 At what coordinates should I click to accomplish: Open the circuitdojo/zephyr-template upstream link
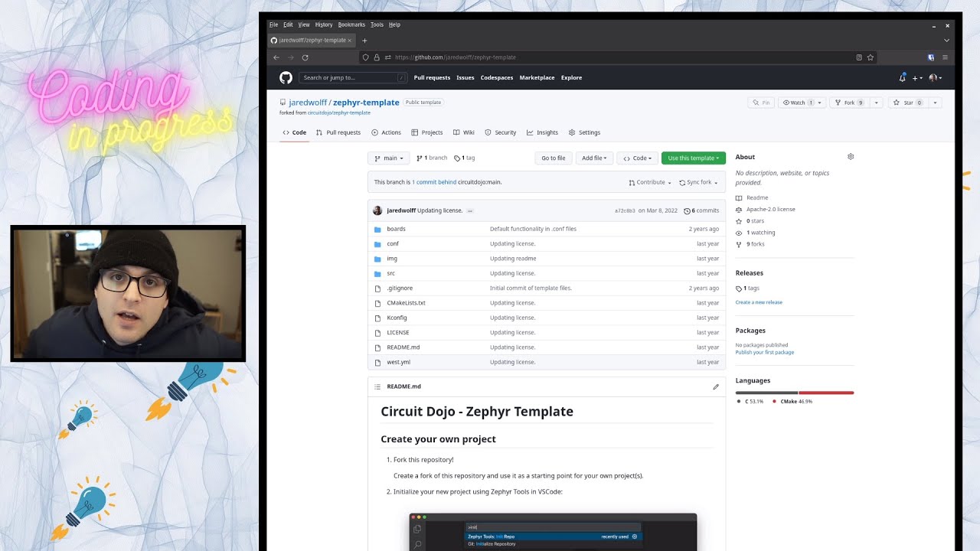pos(338,112)
